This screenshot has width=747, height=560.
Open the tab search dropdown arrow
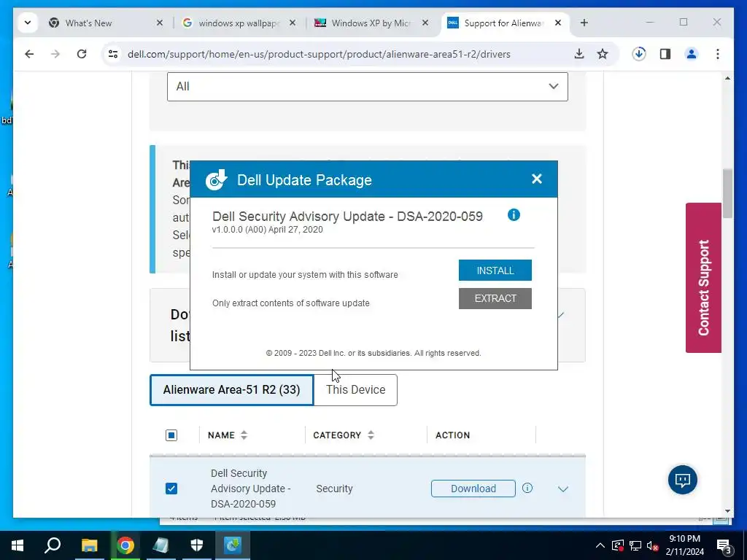pyautogui.click(x=28, y=23)
